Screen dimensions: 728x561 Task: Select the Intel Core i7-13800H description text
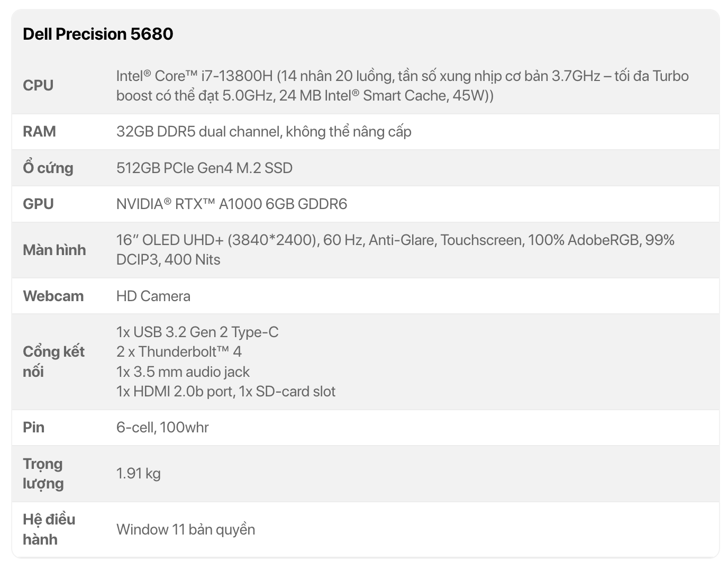402,86
